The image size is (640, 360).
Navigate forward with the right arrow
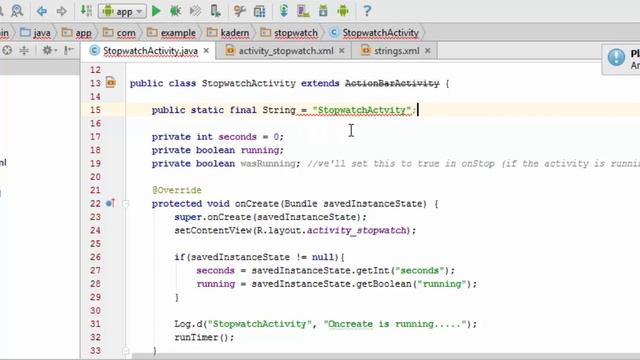point(61,11)
